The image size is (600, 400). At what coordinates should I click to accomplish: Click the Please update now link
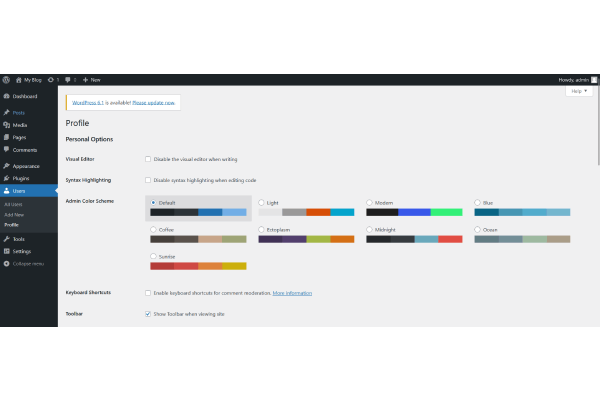(x=154, y=102)
